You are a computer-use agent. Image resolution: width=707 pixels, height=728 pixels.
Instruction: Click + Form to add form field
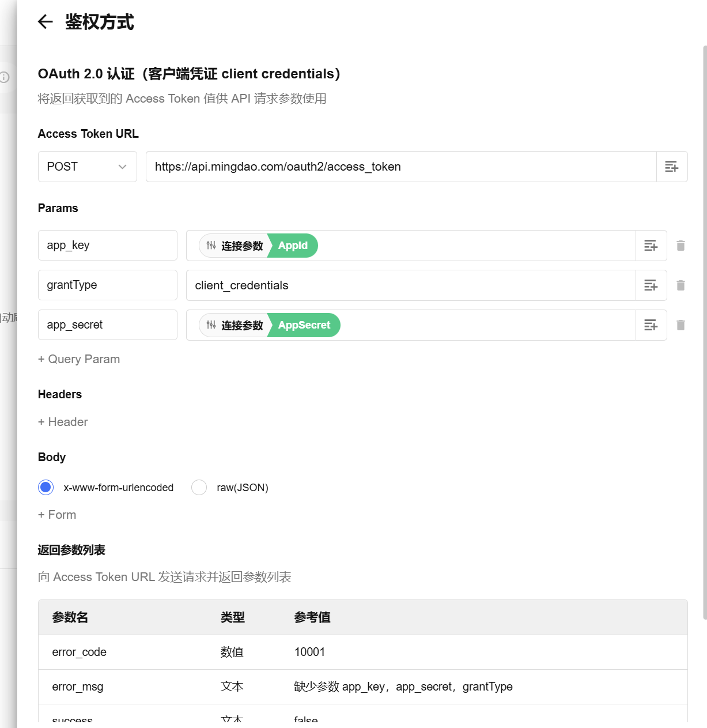click(x=56, y=514)
